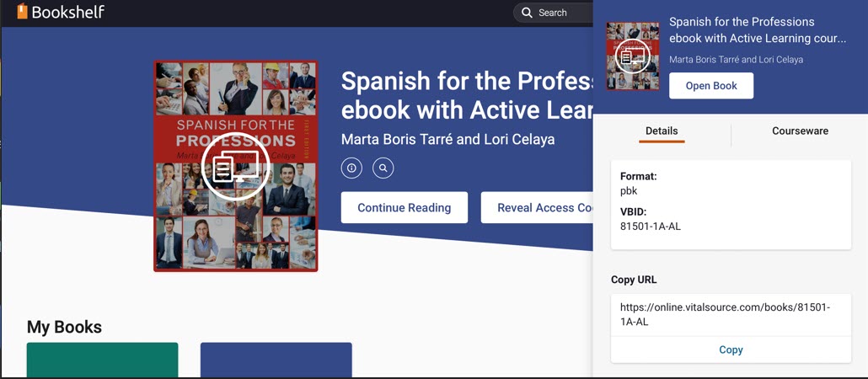This screenshot has width=868, height=379.
Task: Switch to the Details tab
Action: point(662,131)
